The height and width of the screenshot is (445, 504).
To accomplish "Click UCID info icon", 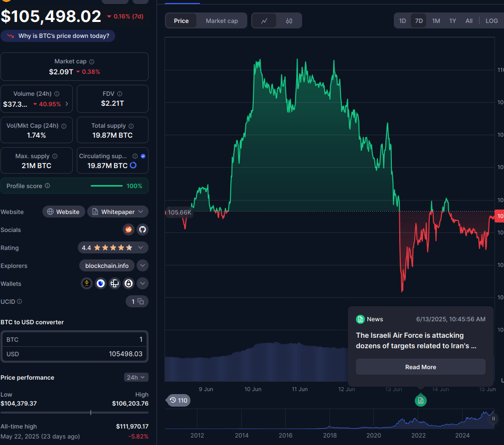I will [x=19, y=301].
